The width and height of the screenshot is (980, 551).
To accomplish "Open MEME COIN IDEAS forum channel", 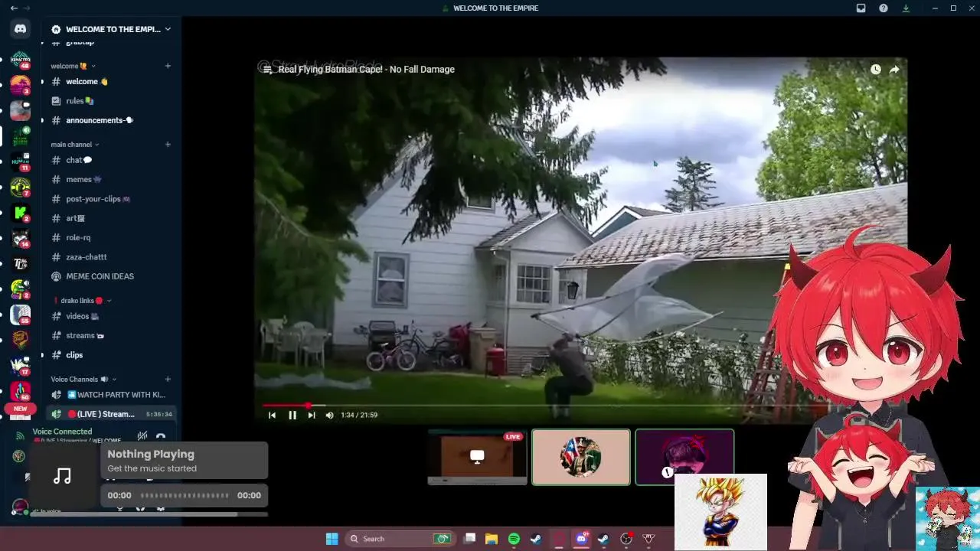I will point(111,276).
